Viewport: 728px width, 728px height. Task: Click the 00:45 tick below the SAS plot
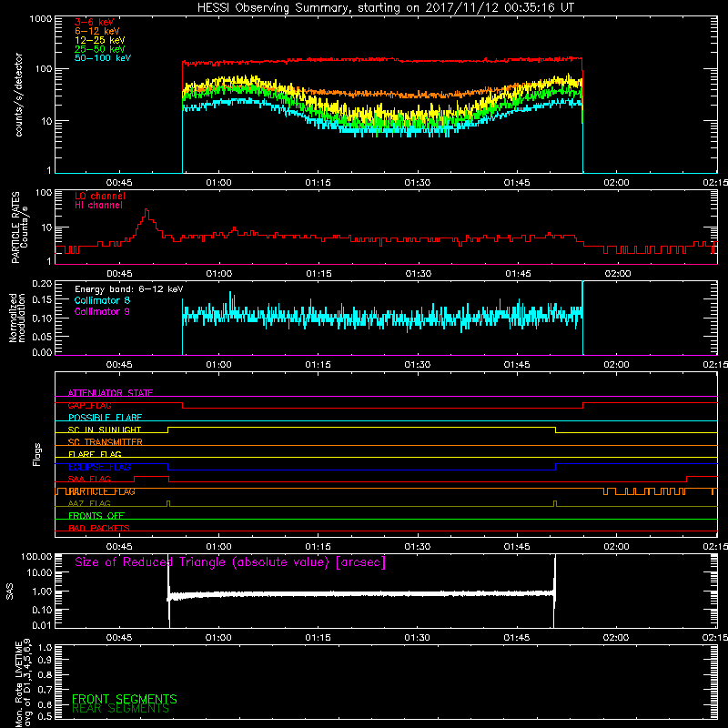(x=119, y=638)
